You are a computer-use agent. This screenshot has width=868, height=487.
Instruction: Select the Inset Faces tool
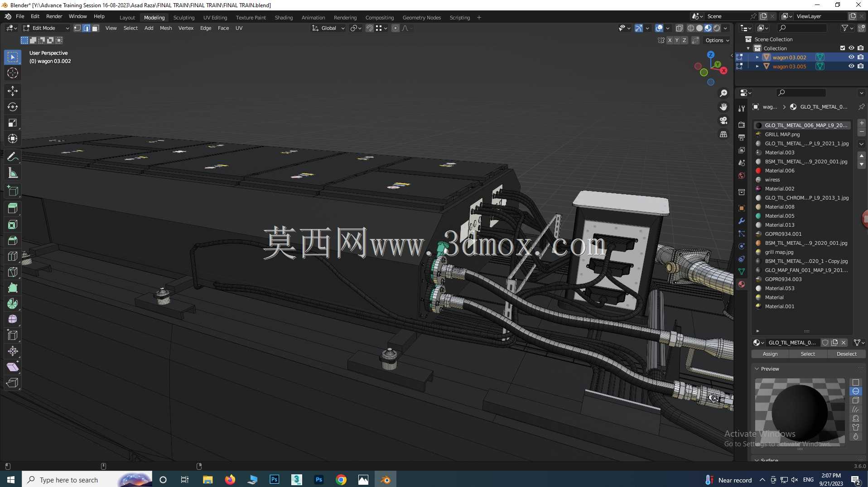point(13,224)
